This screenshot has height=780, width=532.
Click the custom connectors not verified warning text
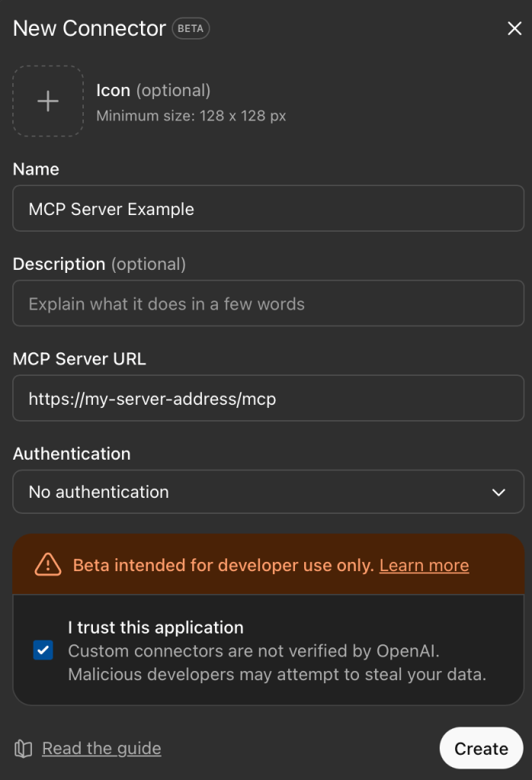[277, 663]
